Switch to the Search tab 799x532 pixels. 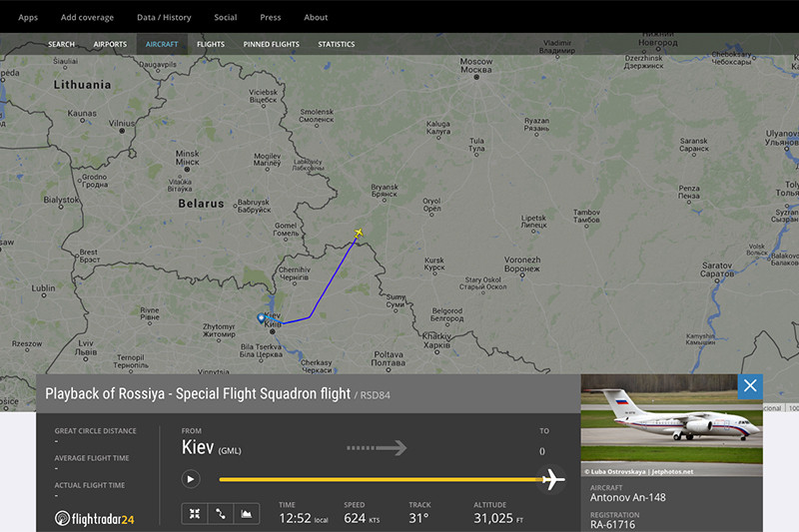pyautogui.click(x=61, y=44)
